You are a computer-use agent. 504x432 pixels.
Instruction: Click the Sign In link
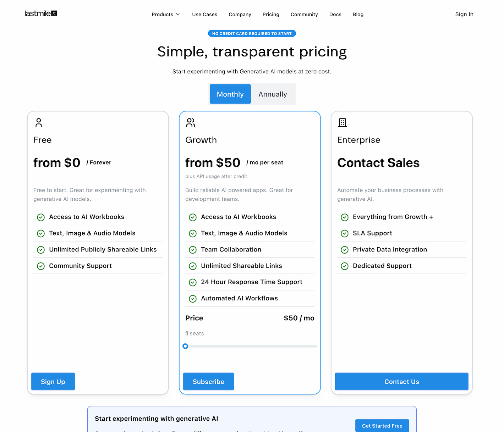(464, 14)
